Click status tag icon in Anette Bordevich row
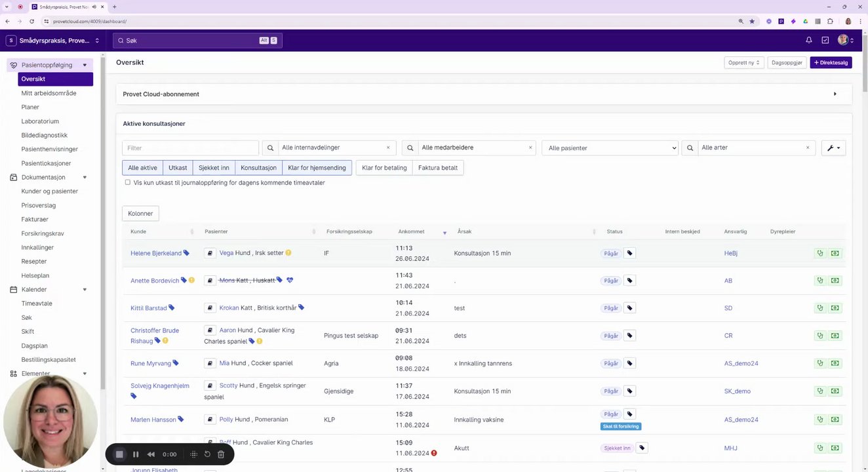 tap(629, 281)
